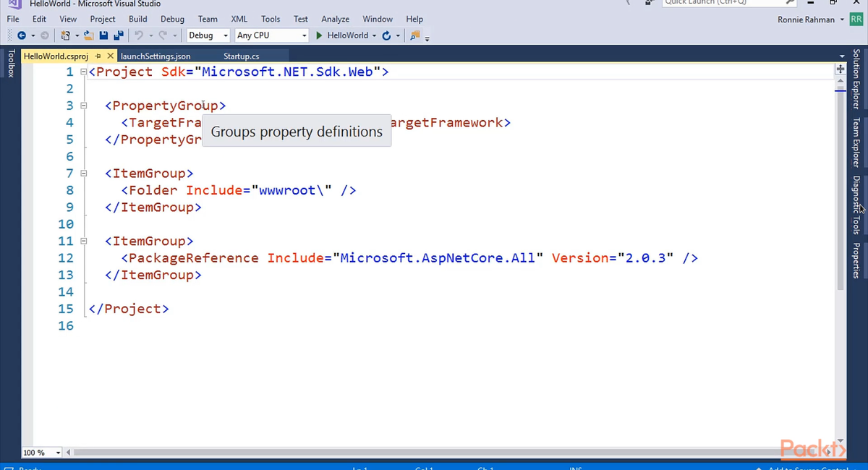Expand the New Project dropdown arrow
The image size is (868, 470).
[x=77, y=35]
